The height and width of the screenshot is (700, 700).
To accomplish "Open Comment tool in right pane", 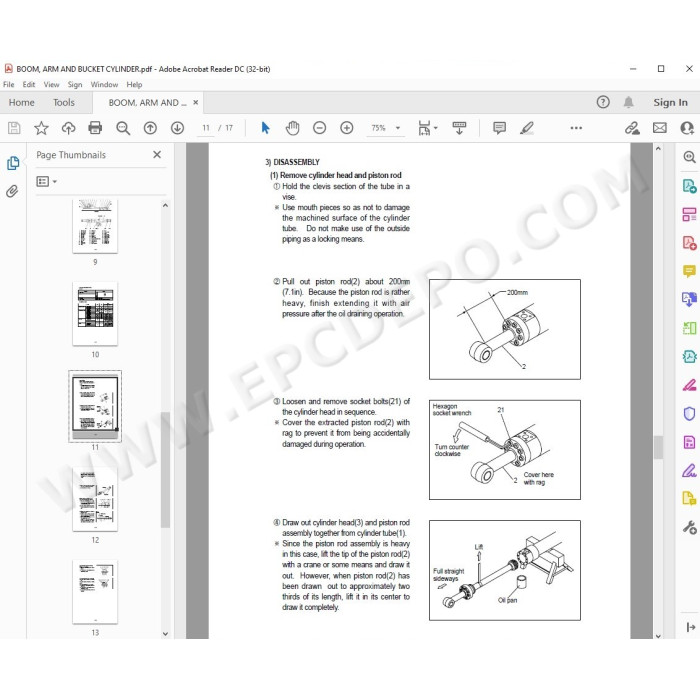I will [x=689, y=271].
